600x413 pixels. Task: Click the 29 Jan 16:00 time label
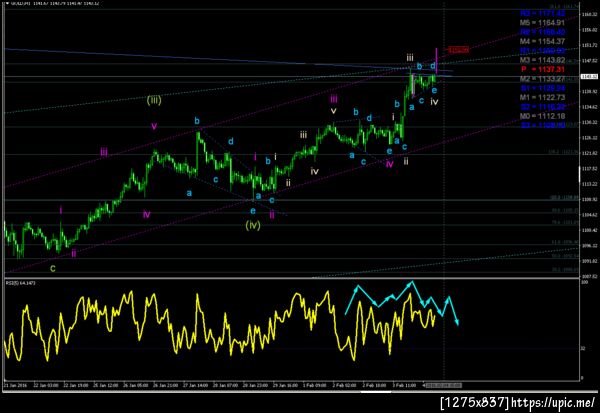tap(285, 385)
